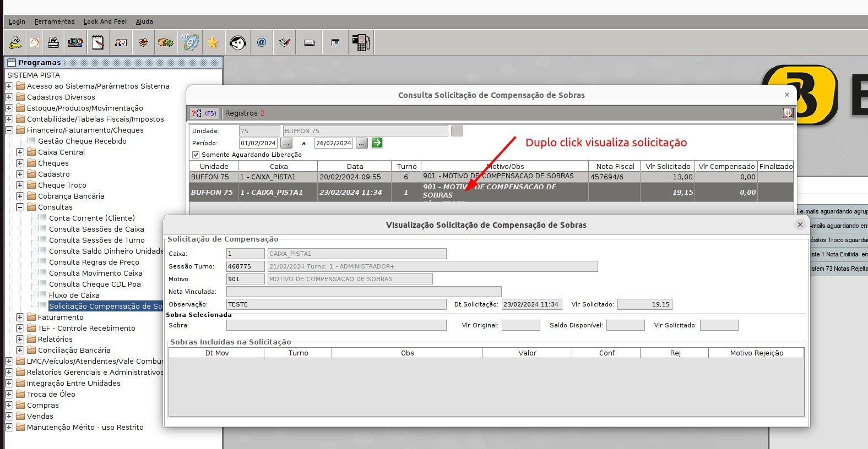Image resolution: width=868 pixels, height=449 pixels.
Task: Expand the Vendas tree node
Action: [x=9, y=417]
